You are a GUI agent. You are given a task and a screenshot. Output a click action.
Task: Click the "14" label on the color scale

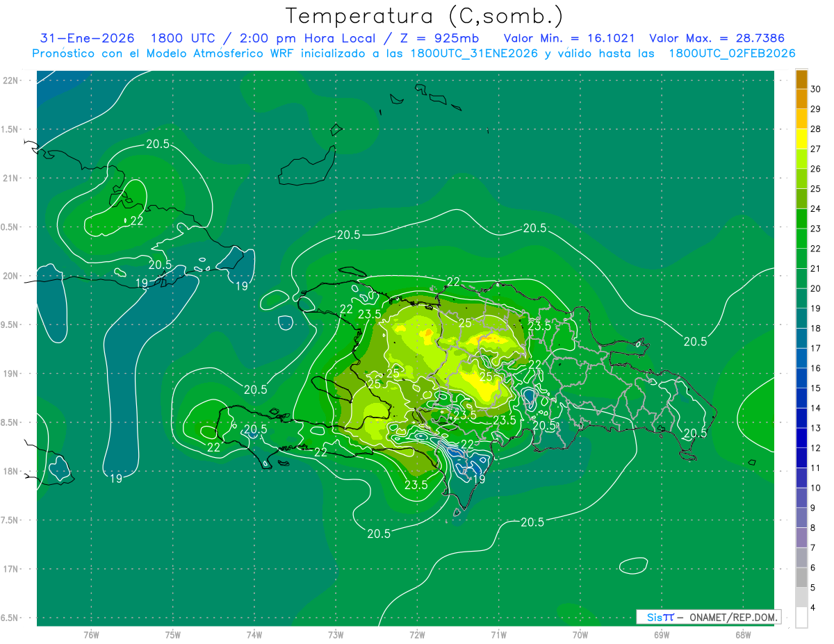pyautogui.click(x=817, y=408)
